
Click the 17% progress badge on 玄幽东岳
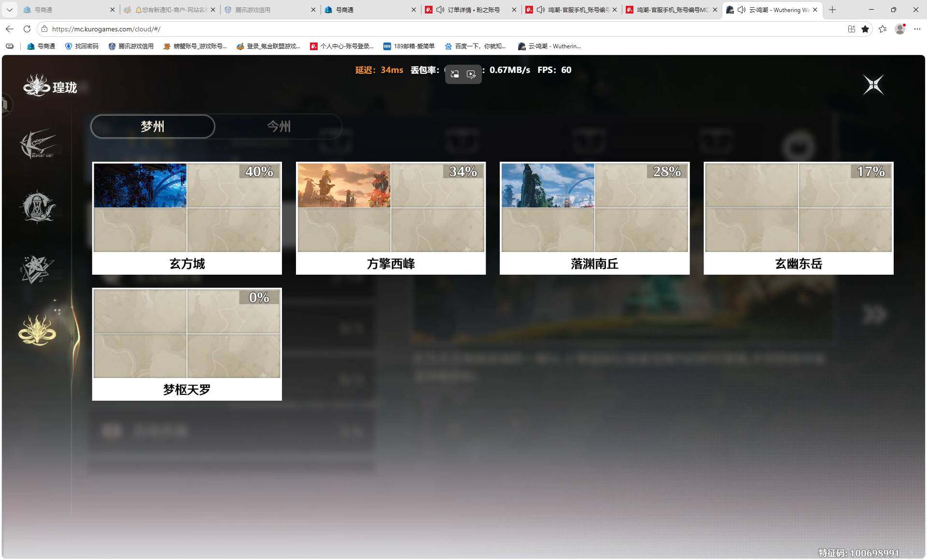(x=871, y=171)
